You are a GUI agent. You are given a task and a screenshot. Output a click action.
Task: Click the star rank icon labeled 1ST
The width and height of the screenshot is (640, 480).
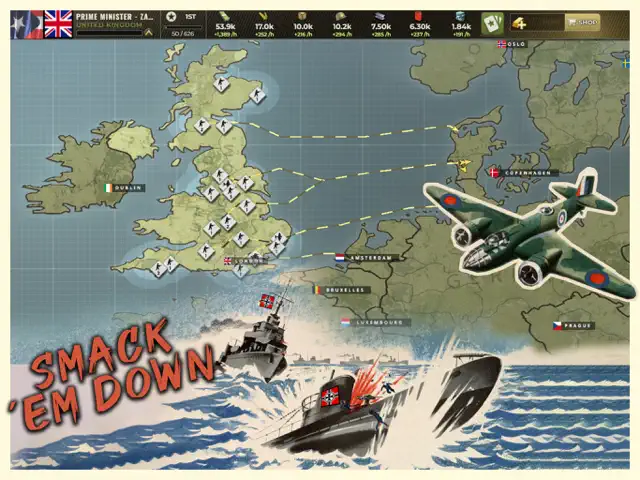point(171,17)
